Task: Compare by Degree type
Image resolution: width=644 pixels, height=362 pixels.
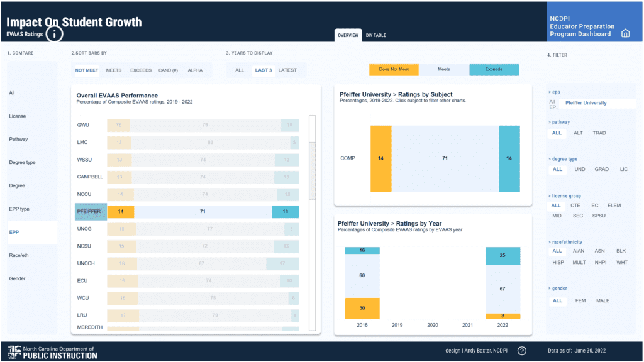Action: (22, 163)
